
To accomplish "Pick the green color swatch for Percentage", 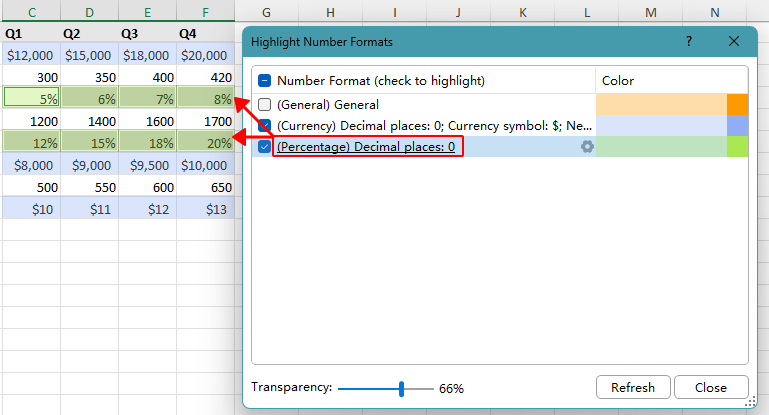I will (x=737, y=147).
